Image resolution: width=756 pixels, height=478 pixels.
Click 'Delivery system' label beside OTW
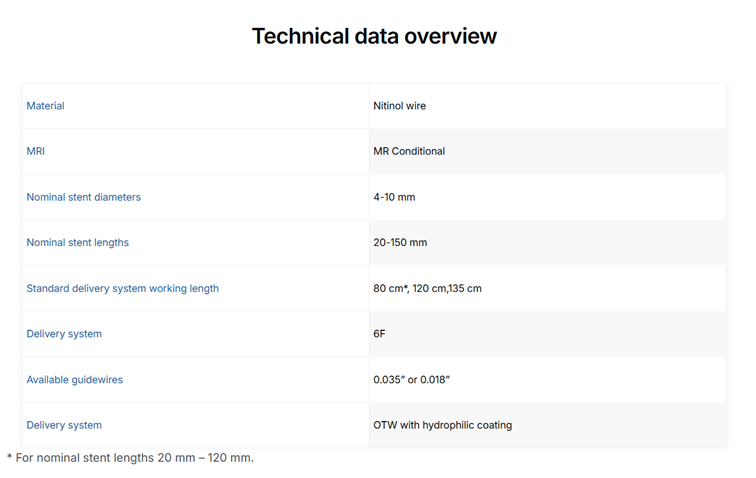click(x=64, y=426)
